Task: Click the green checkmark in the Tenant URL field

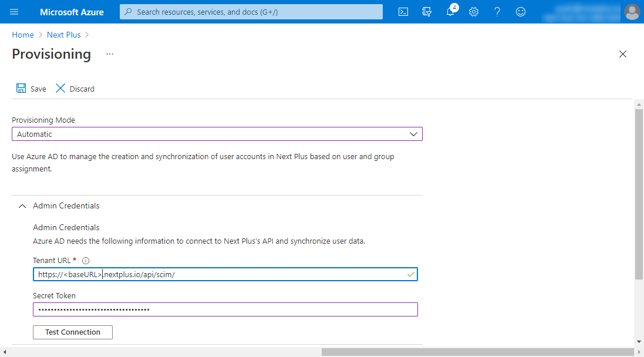Action: click(411, 274)
